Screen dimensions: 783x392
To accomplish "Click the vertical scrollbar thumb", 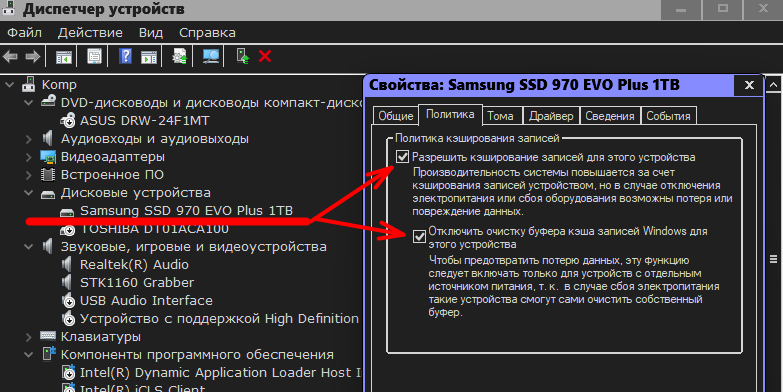I will [773, 259].
